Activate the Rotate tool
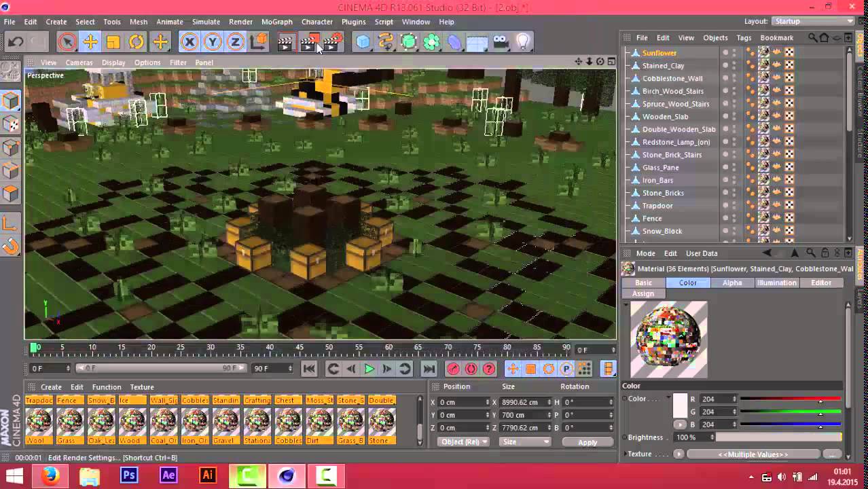 [x=137, y=42]
